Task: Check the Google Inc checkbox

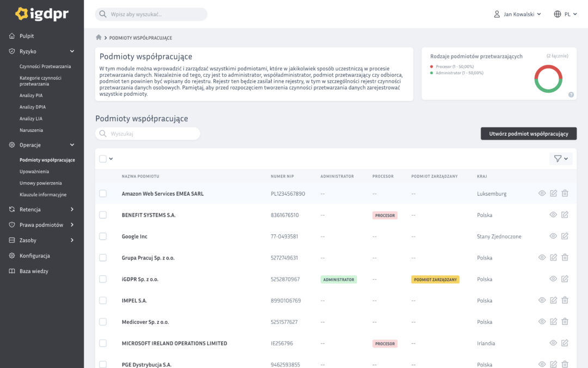Action: click(x=103, y=236)
